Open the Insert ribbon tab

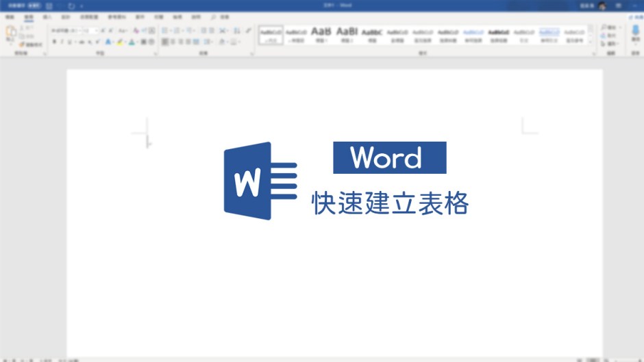point(47,17)
